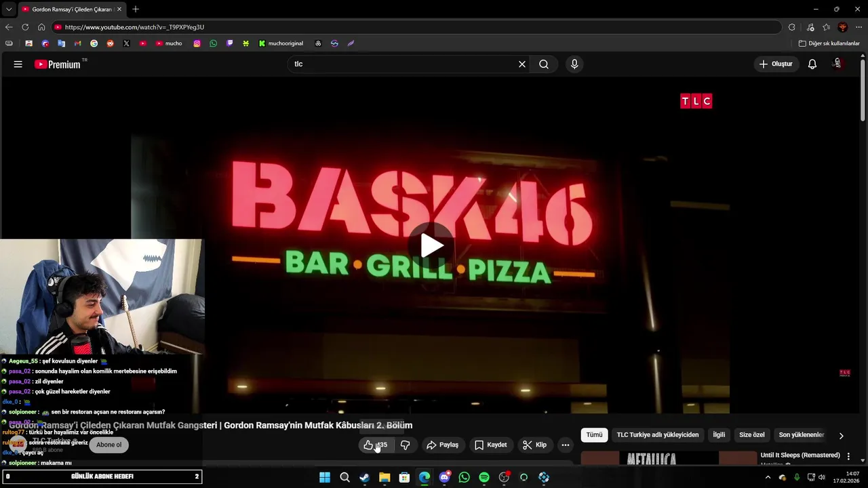Open the X (Twitter) bookmark
This screenshot has height=488, width=868.
(126, 43)
